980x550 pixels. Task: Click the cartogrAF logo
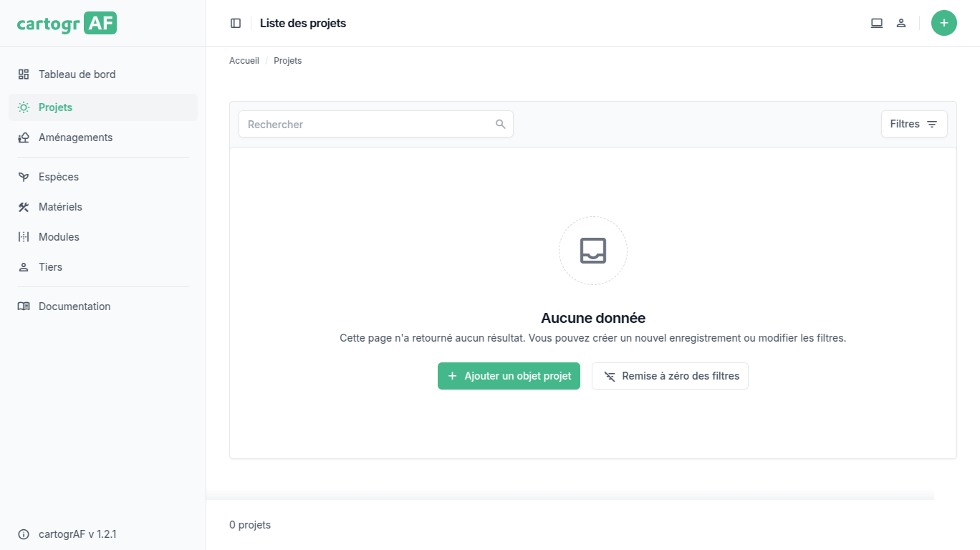coord(67,23)
